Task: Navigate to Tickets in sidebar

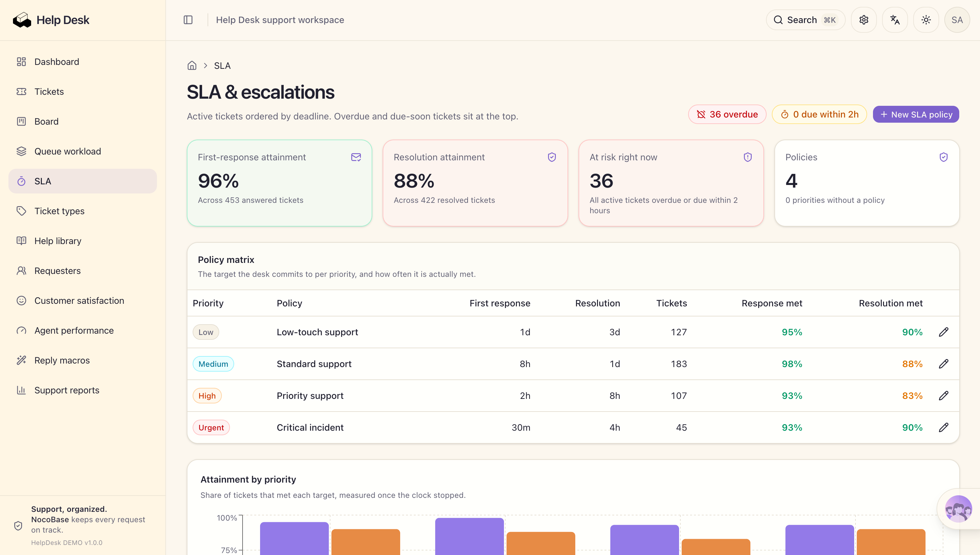Action: (83, 92)
